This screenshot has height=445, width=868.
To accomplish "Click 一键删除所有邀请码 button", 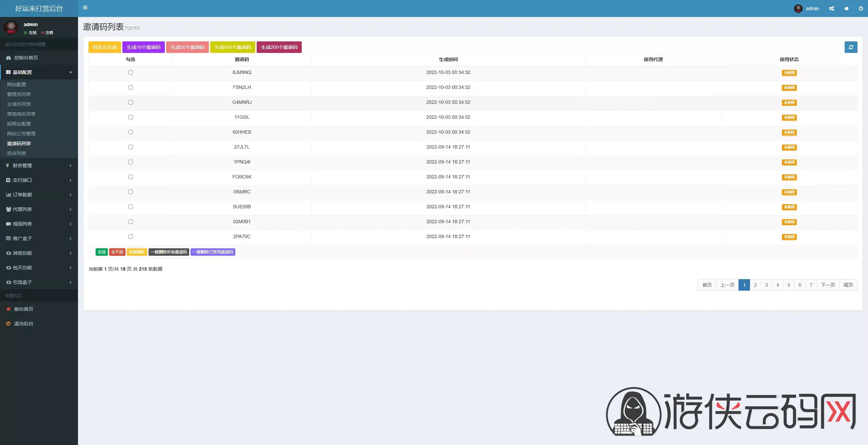I will pyautogui.click(x=169, y=252).
